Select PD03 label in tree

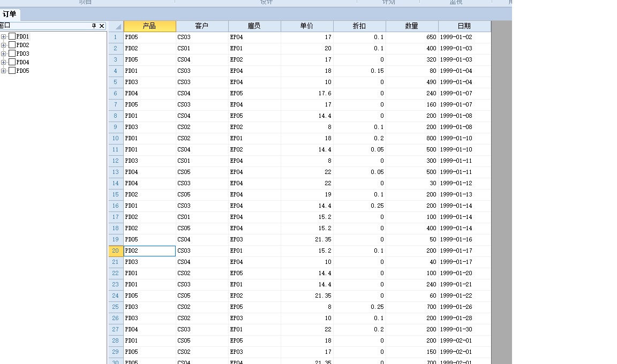(x=23, y=54)
